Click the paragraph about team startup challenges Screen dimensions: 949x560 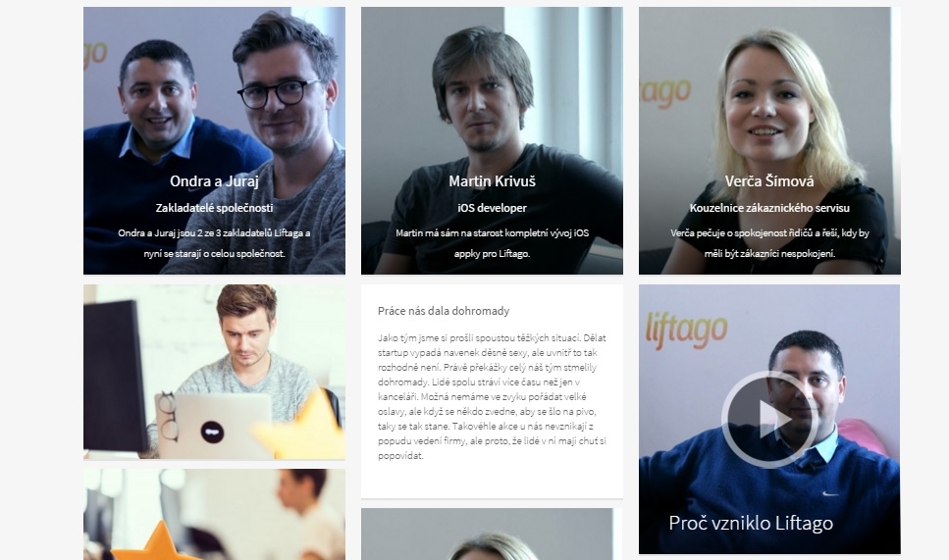click(492, 397)
